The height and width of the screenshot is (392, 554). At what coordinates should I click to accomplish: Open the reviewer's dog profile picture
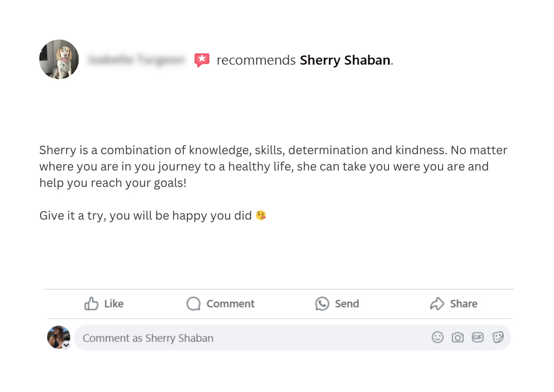59,59
